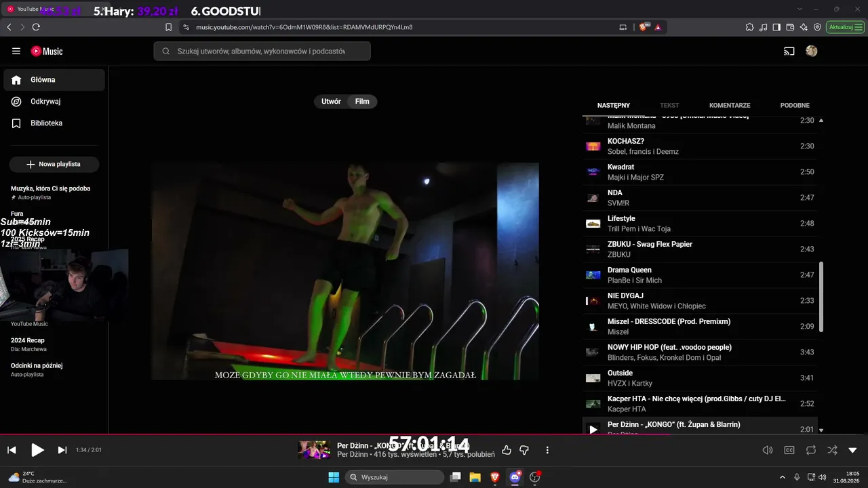Play ZBUKU - Swag Flex Papier

pos(701,249)
